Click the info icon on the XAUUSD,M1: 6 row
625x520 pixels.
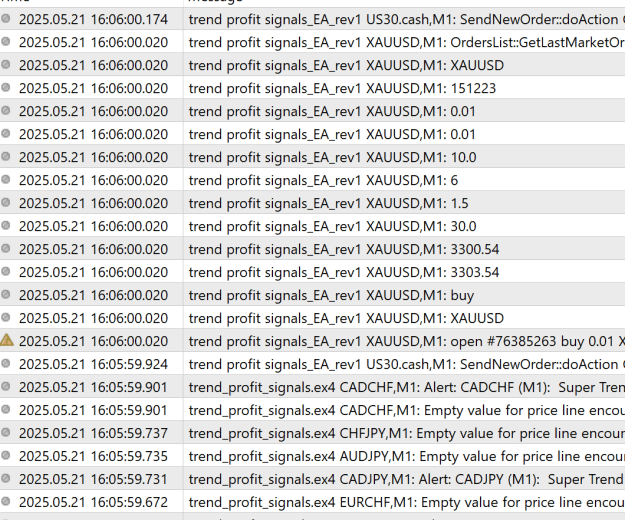click(6, 179)
